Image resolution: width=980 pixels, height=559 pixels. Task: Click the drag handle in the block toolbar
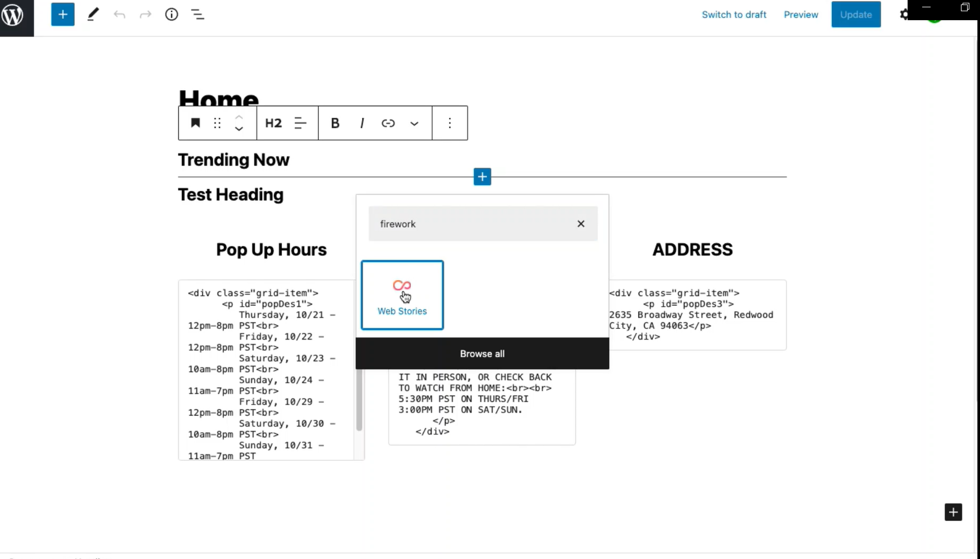[217, 123]
